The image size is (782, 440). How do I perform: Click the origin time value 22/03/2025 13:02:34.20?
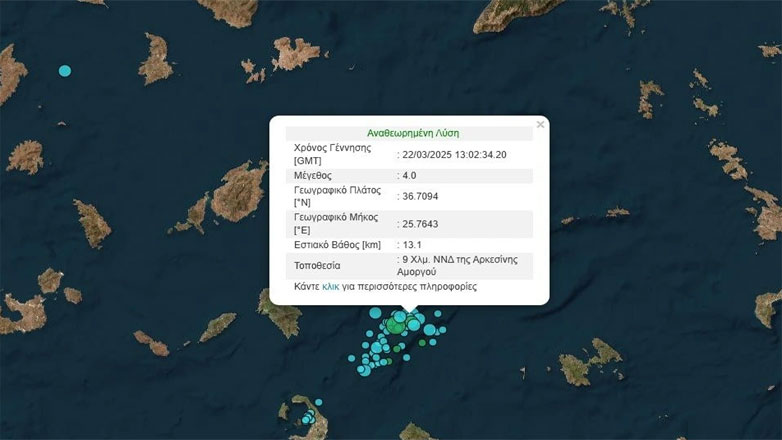point(456,154)
